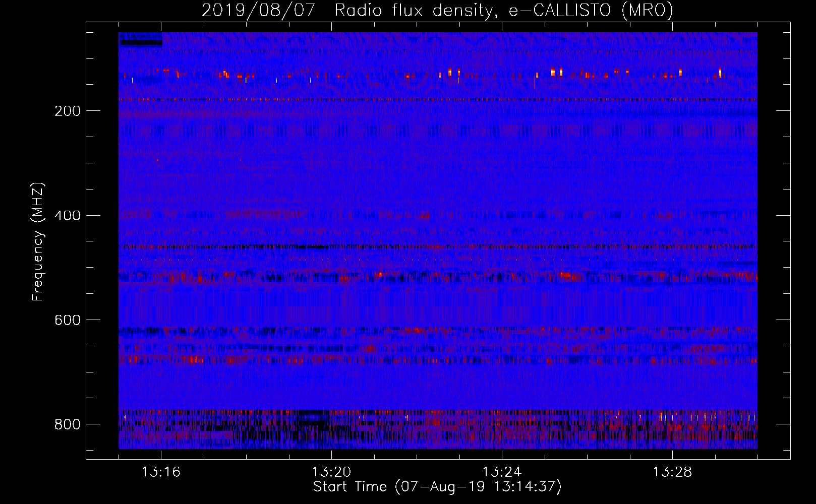Image resolution: width=816 pixels, height=504 pixels.
Task: Click the 400 frequency tick label
Action: click(68, 216)
